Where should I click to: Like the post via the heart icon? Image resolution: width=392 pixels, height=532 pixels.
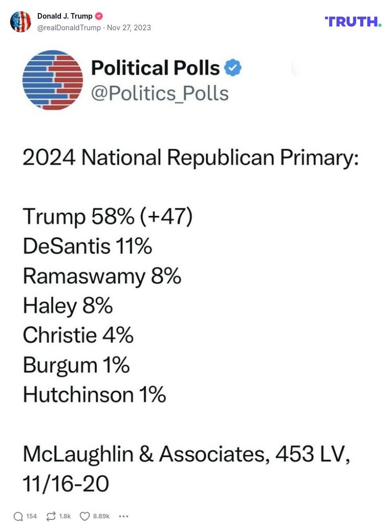pos(85,516)
